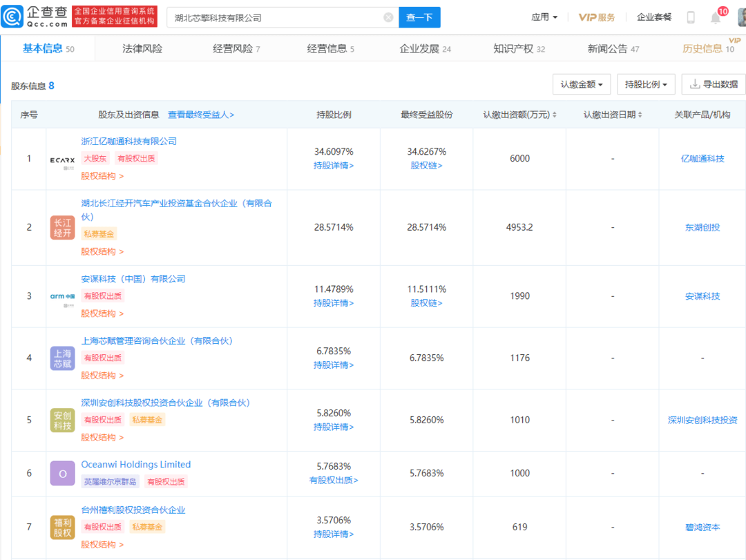Clear the search box with the X icon

[388, 17]
